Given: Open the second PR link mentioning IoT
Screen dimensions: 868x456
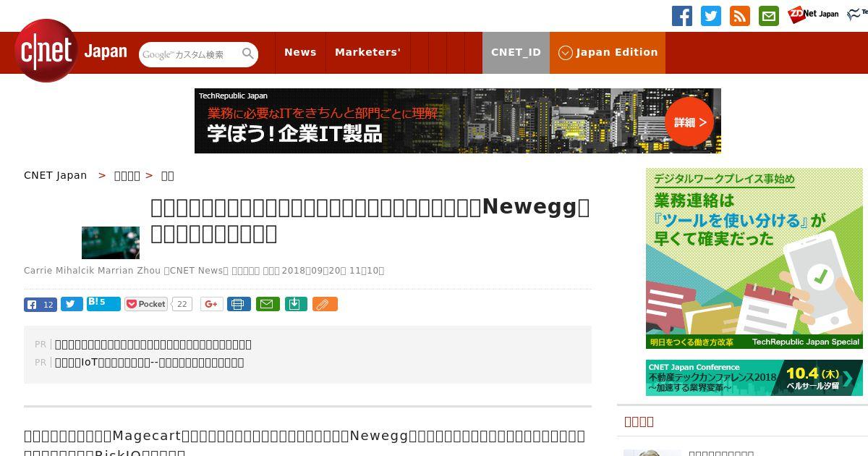Looking at the screenshot, I should pyautogui.click(x=149, y=362).
